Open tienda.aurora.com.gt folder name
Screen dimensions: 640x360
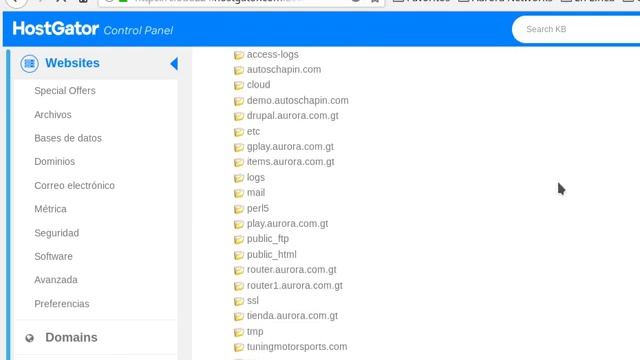pos(292,316)
